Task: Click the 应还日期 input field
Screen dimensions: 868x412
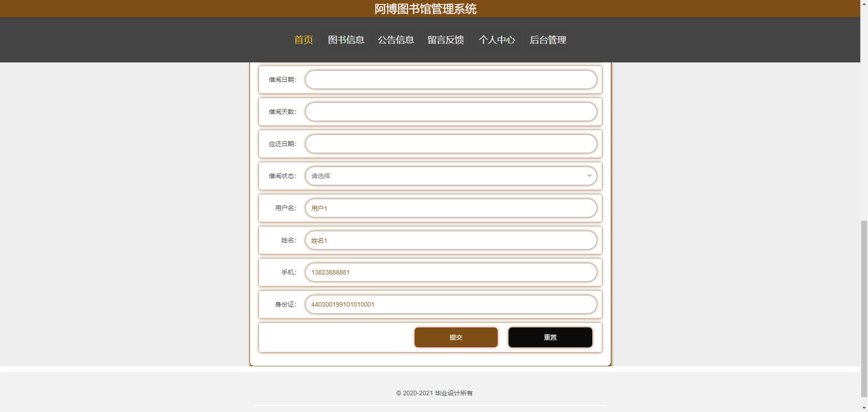Action: tap(451, 144)
